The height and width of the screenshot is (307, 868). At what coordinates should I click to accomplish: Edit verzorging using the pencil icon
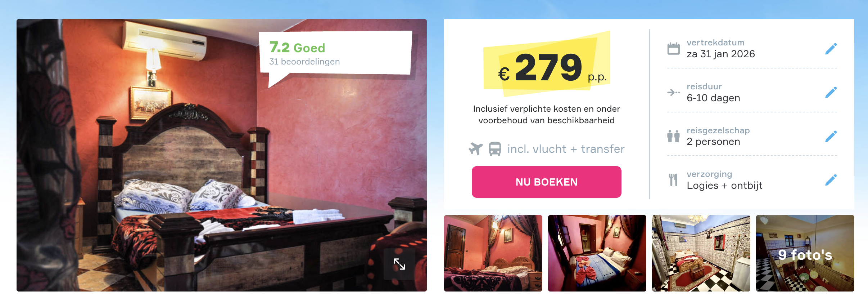(831, 180)
